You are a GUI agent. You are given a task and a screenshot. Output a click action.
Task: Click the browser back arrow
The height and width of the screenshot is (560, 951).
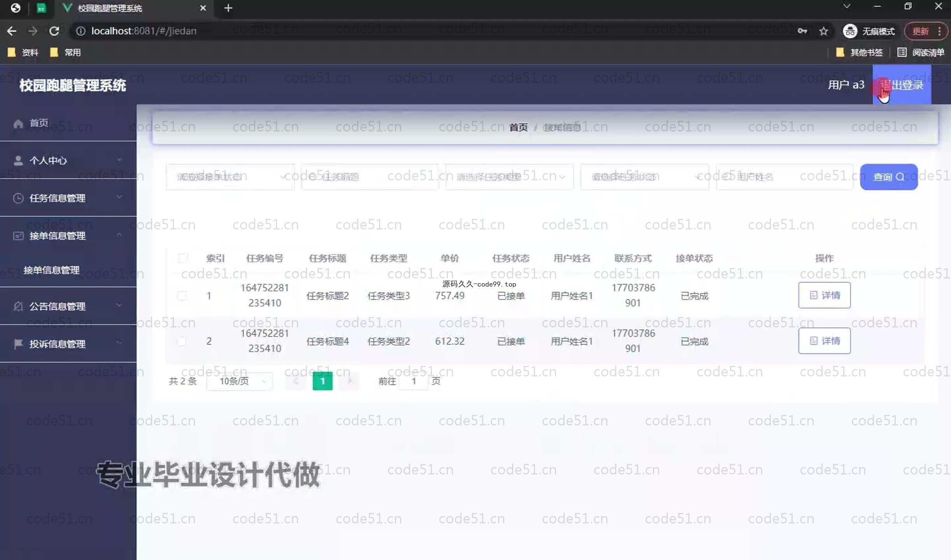(x=12, y=31)
